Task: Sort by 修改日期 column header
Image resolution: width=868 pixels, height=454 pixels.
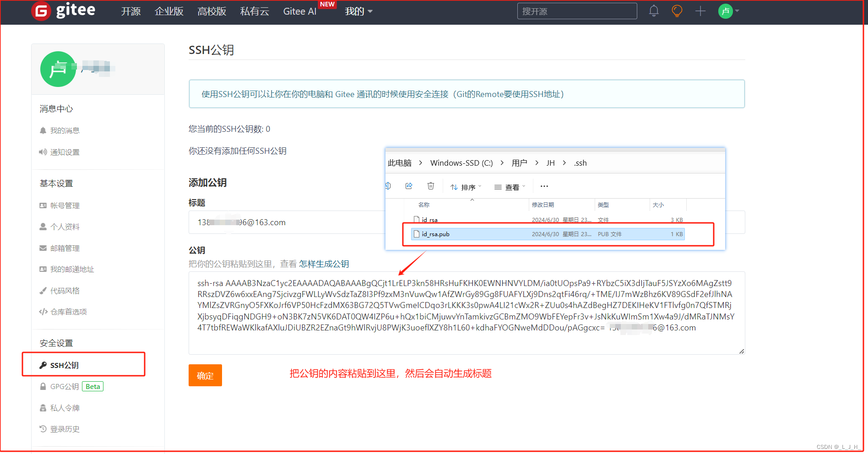Action: (543, 205)
